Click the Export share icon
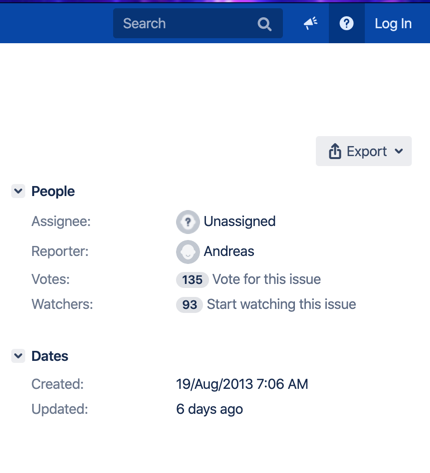This screenshot has width=430, height=473. (335, 151)
